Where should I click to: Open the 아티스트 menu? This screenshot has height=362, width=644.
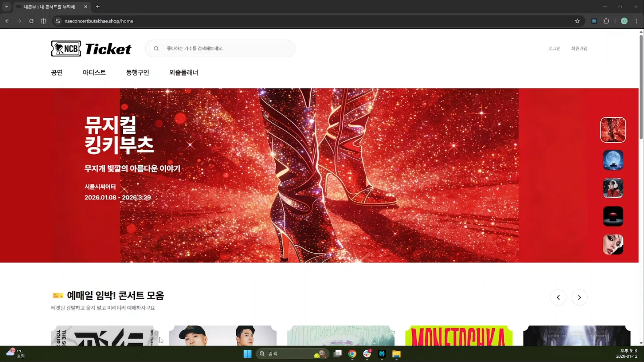click(94, 72)
